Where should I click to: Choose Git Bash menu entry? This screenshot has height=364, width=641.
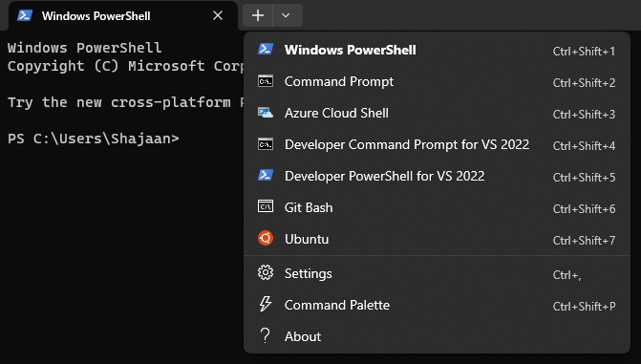[x=437, y=207]
